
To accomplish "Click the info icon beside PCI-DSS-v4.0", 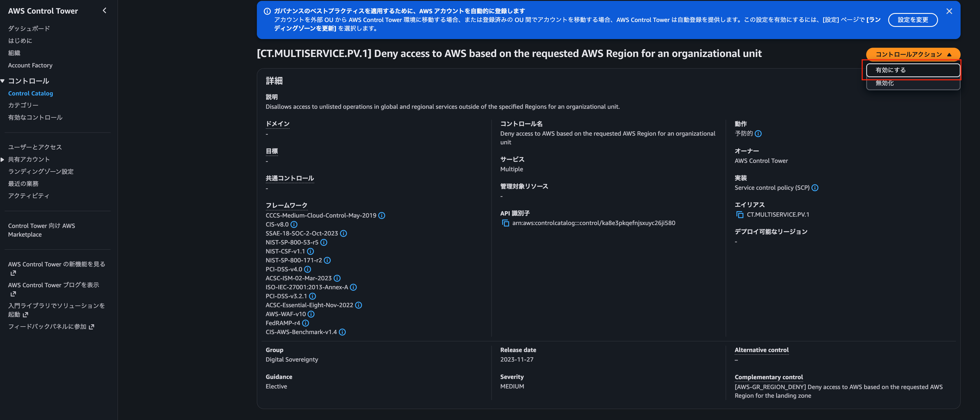I will coord(307,269).
